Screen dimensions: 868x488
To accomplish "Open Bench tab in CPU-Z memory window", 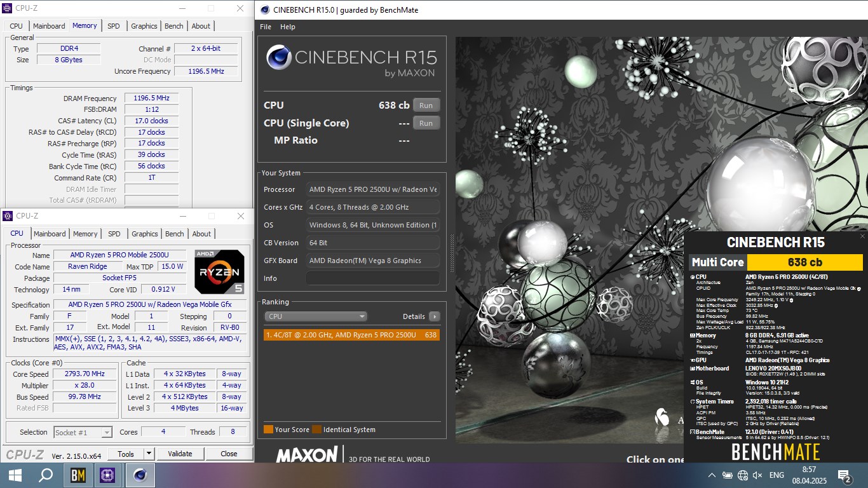I will 174,26.
